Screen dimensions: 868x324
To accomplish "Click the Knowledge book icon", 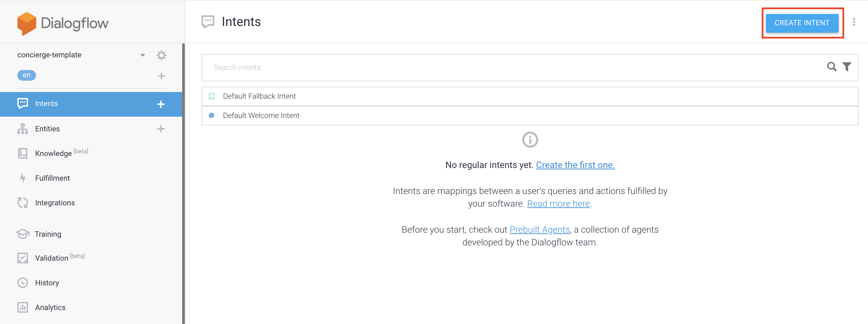I will click(23, 153).
